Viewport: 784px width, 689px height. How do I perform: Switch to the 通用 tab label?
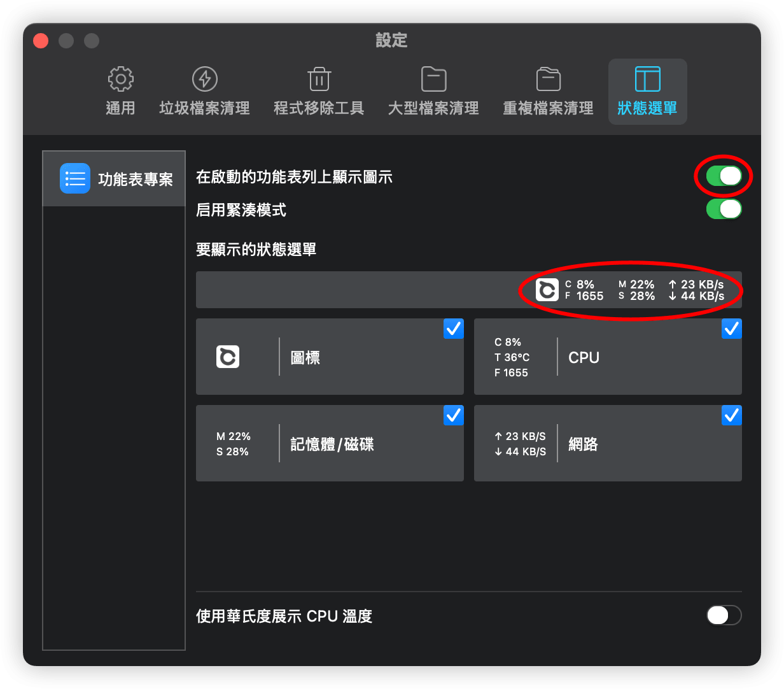pos(120,108)
